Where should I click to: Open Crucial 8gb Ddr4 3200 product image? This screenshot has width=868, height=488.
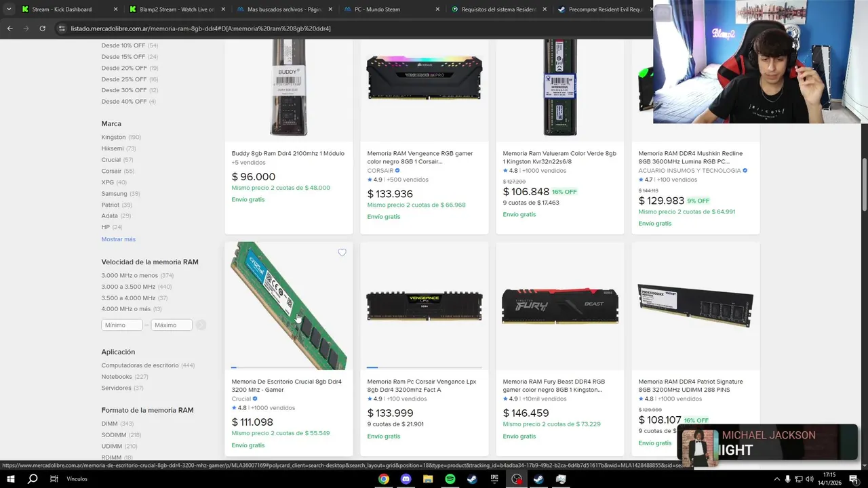289,306
